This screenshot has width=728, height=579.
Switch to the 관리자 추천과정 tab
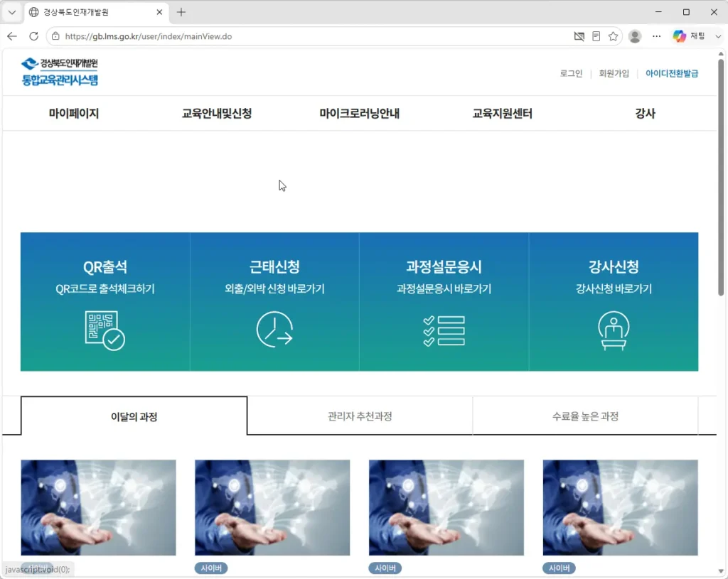[360, 416]
